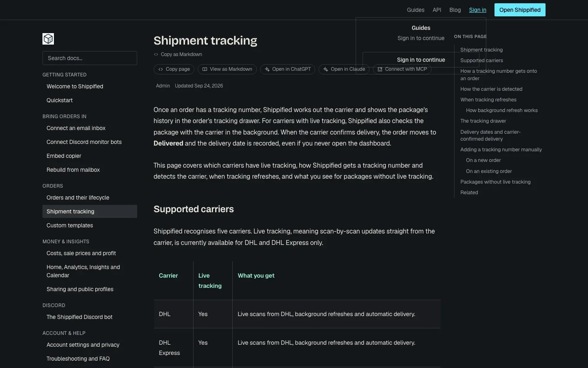
Task: Open Rebuild from mailbox sidebar page
Action: [x=90, y=170]
